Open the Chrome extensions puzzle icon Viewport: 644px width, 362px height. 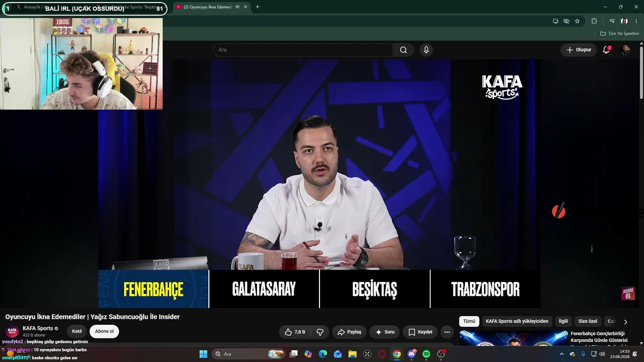(594, 21)
